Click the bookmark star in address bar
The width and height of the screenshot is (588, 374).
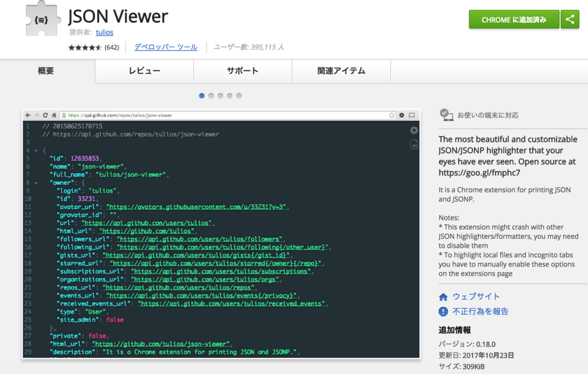(392, 115)
